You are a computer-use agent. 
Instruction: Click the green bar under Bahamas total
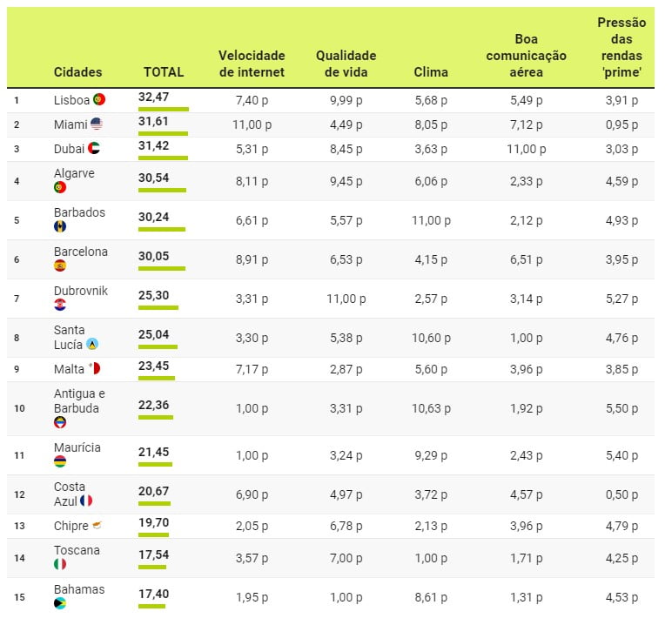[151, 606]
